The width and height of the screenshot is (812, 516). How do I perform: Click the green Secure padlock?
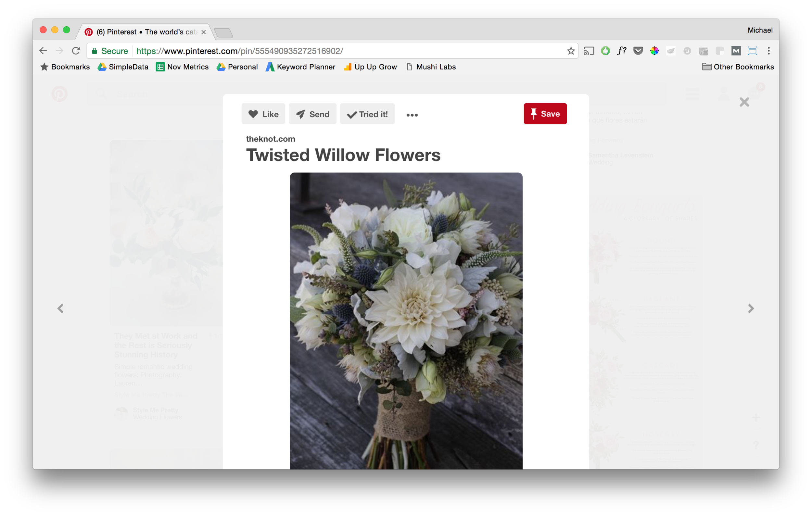pyautogui.click(x=95, y=51)
